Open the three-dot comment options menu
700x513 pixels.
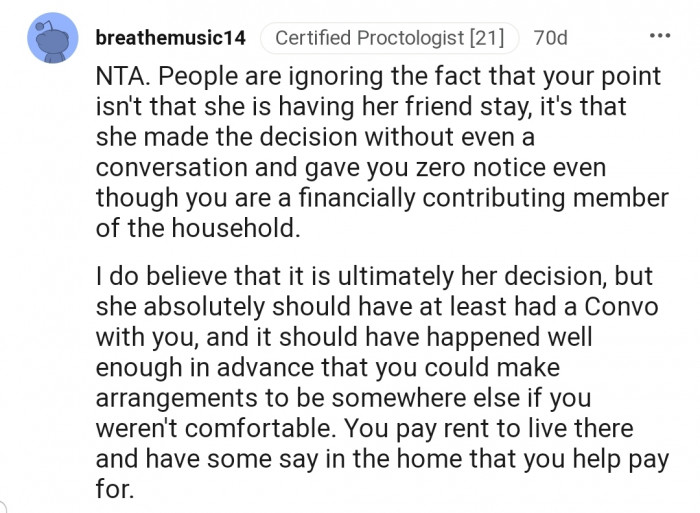660,38
